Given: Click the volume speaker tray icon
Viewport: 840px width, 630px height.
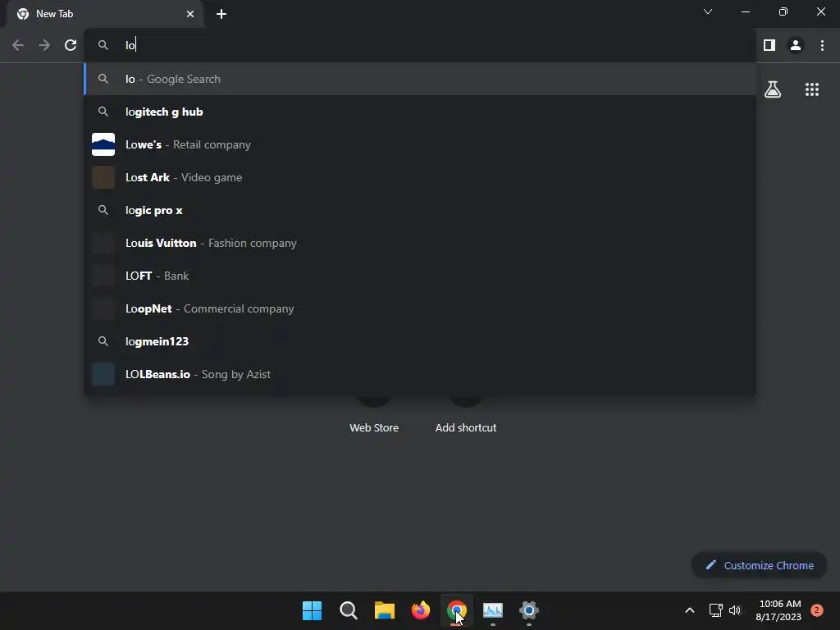Looking at the screenshot, I should (x=735, y=610).
